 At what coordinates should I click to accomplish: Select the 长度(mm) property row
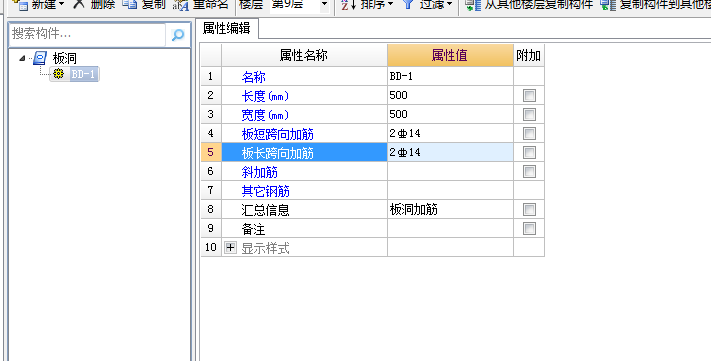tap(304, 95)
